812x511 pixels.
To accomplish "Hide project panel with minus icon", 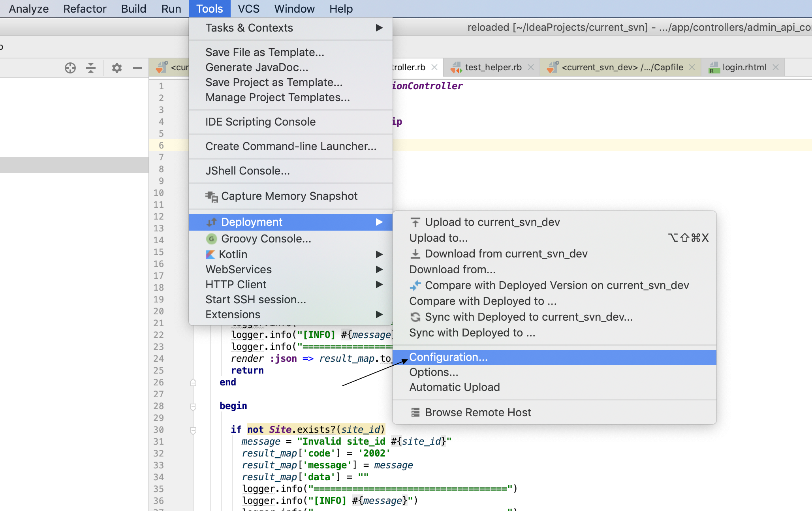I will (x=137, y=68).
